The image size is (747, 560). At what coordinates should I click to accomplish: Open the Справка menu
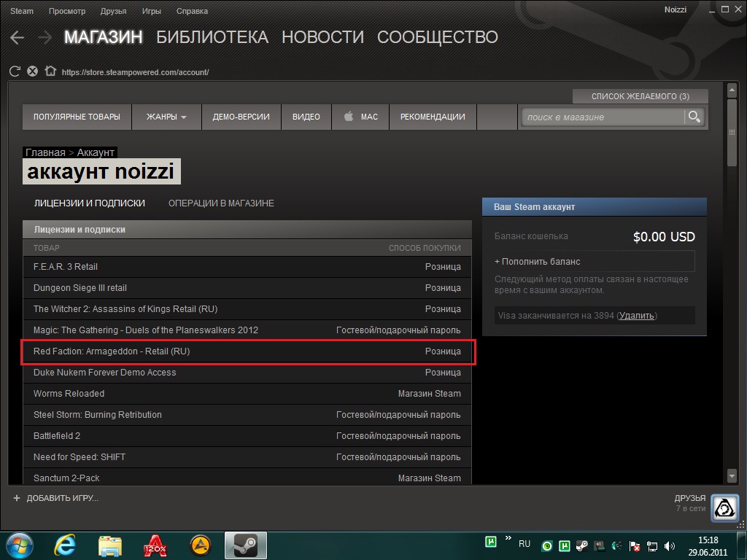point(192,11)
